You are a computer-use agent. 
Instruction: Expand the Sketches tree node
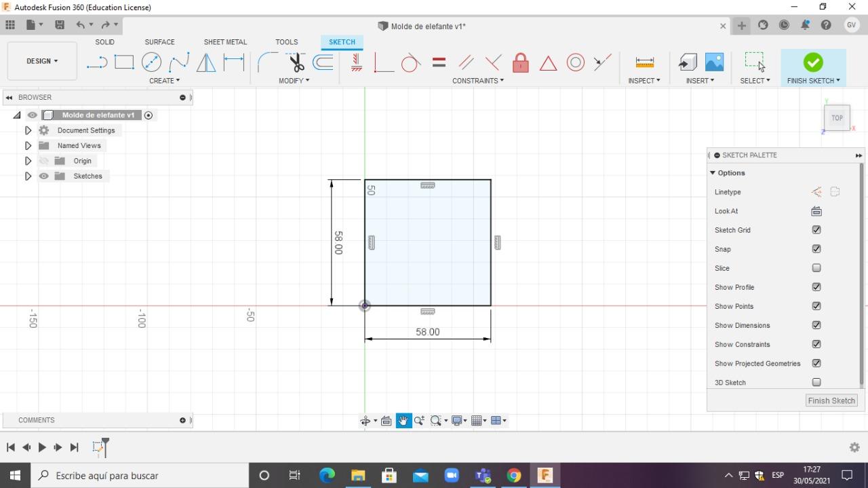(x=28, y=176)
